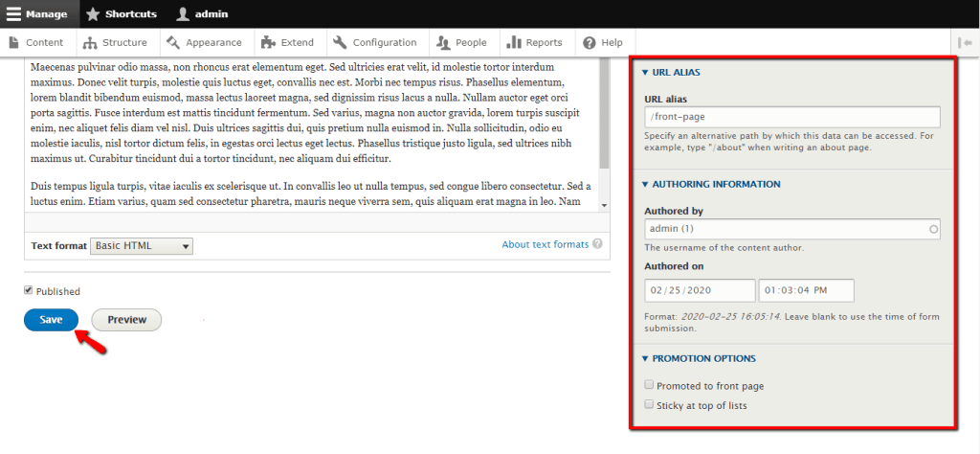
Task: Click the Configuration wrench icon
Action: tap(340, 42)
